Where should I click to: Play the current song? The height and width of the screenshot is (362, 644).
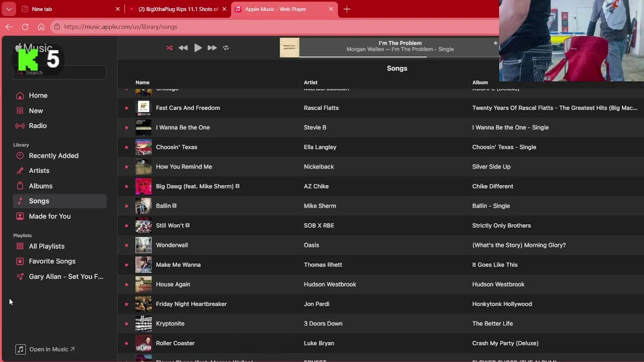[198, 48]
